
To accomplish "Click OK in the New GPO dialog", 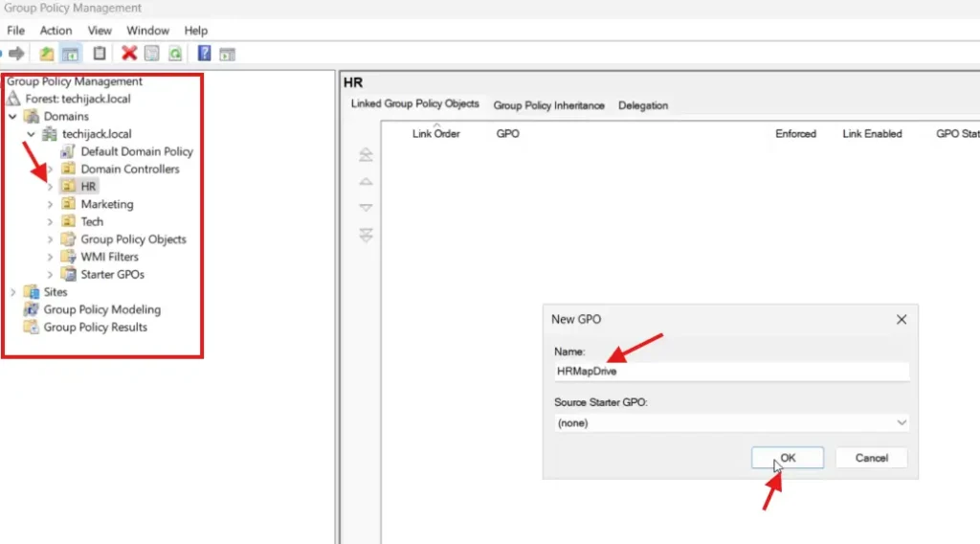I will click(787, 458).
